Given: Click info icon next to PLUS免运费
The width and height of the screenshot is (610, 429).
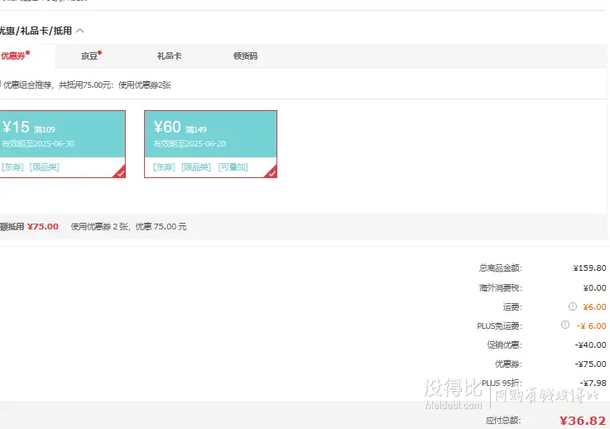Looking at the screenshot, I should pyautogui.click(x=565, y=325).
